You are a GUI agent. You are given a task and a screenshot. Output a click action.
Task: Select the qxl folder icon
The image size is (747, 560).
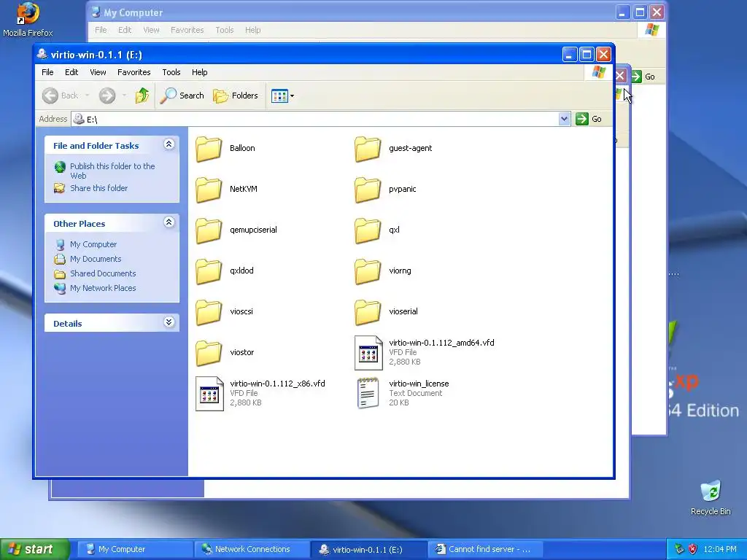click(x=368, y=230)
